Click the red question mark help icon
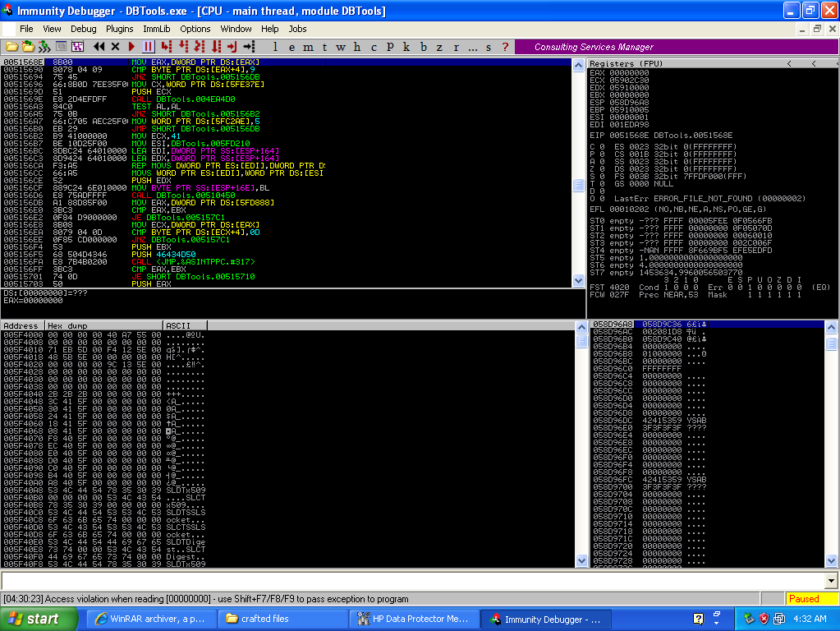Viewport: 840px width, 631px height. pyautogui.click(x=505, y=47)
